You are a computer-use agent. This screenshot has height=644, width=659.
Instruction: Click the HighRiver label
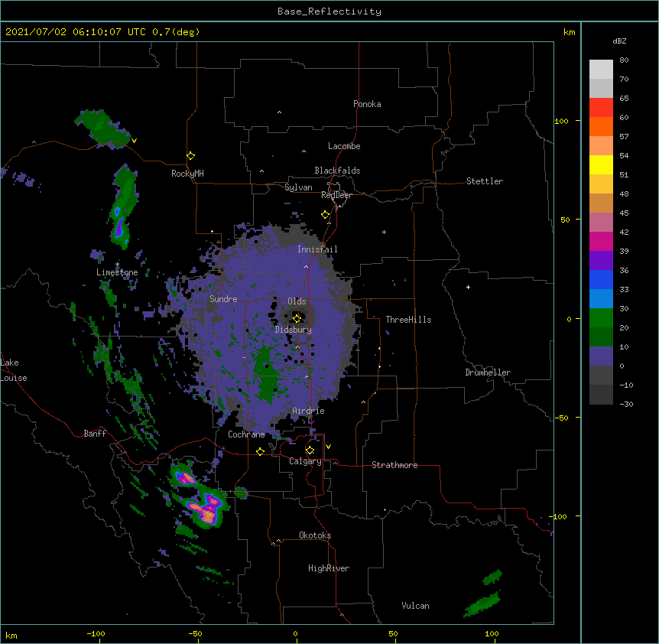329,568
